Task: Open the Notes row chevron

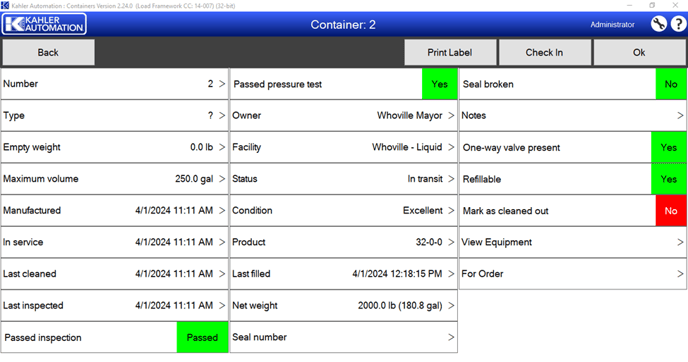Action: click(680, 115)
